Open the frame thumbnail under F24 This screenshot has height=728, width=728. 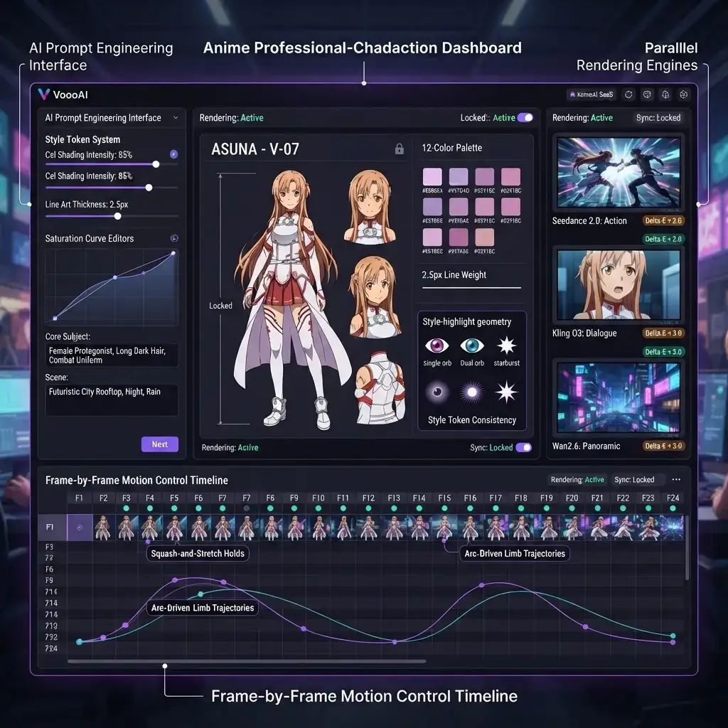click(x=673, y=528)
